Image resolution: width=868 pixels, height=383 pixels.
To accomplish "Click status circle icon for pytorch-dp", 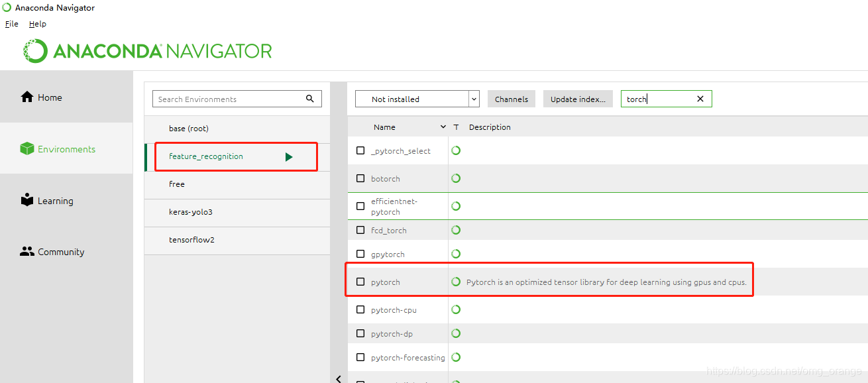I will (x=456, y=333).
